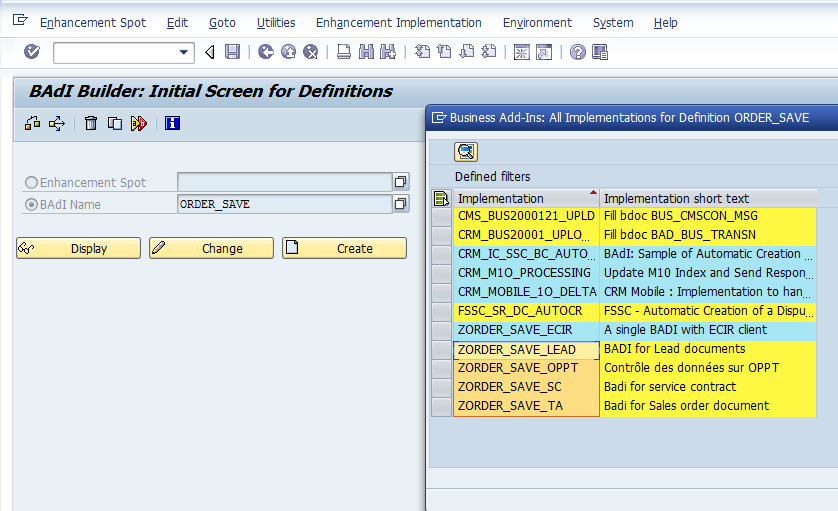
Task: Open the Edit menu
Action: (x=177, y=22)
